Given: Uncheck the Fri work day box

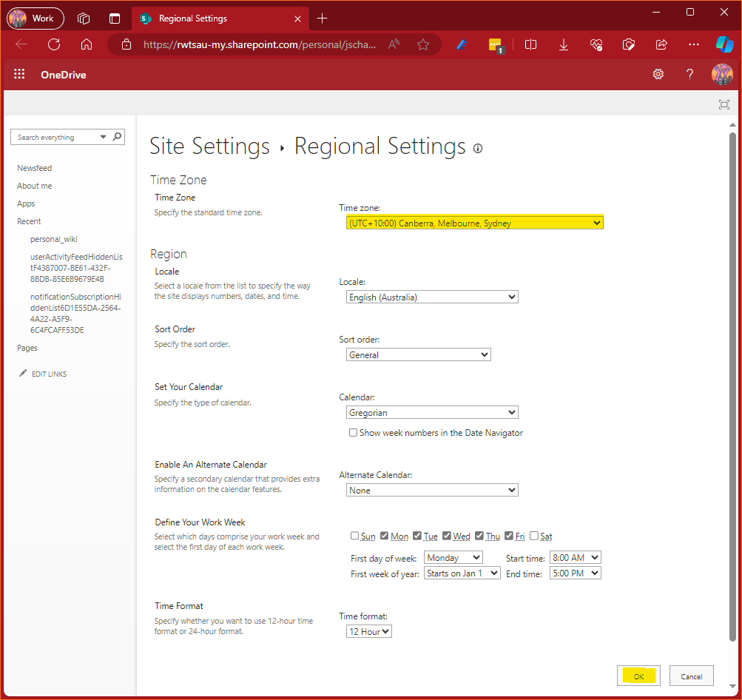Looking at the screenshot, I should coord(509,536).
